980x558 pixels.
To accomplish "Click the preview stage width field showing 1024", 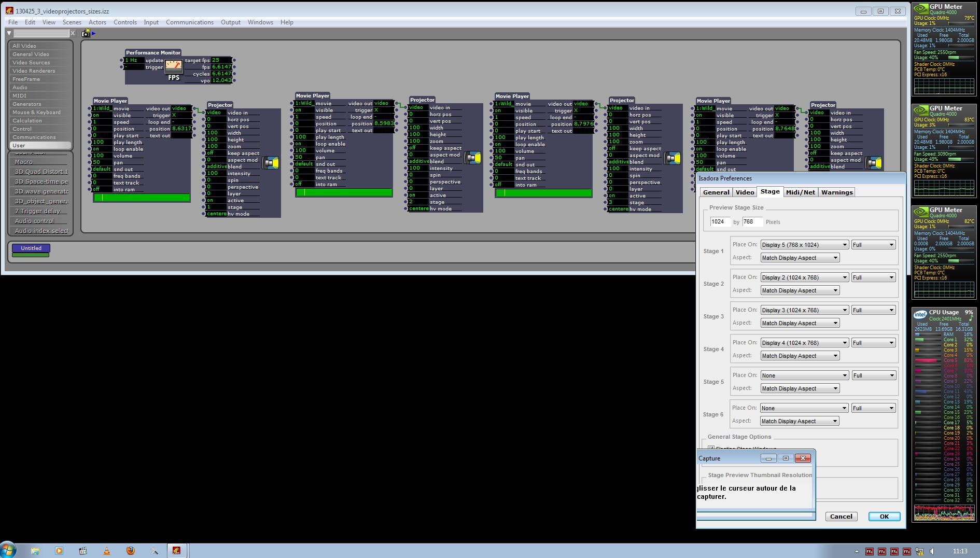I will coord(720,222).
